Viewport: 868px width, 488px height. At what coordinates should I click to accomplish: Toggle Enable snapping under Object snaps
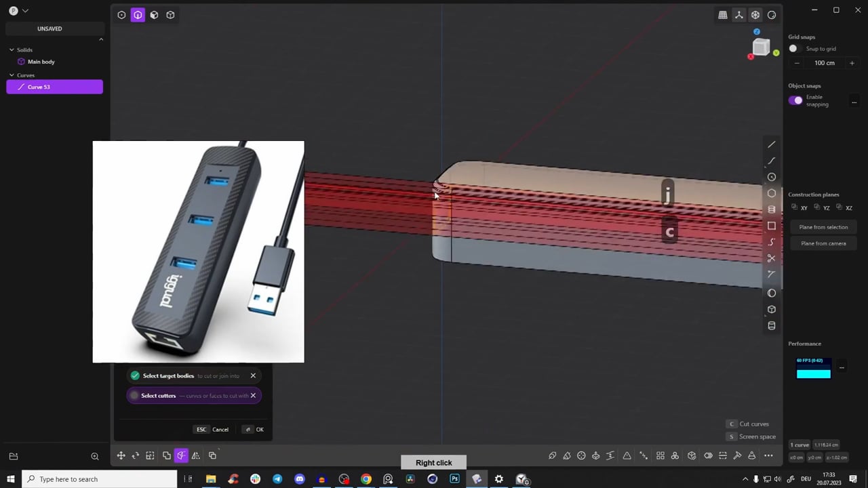[x=795, y=100]
